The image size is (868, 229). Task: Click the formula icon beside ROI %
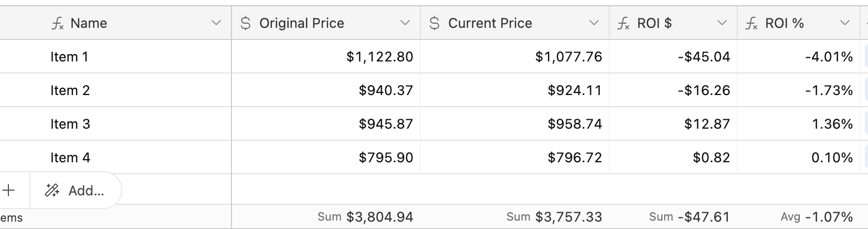pyautogui.click(x=751, y=24)
